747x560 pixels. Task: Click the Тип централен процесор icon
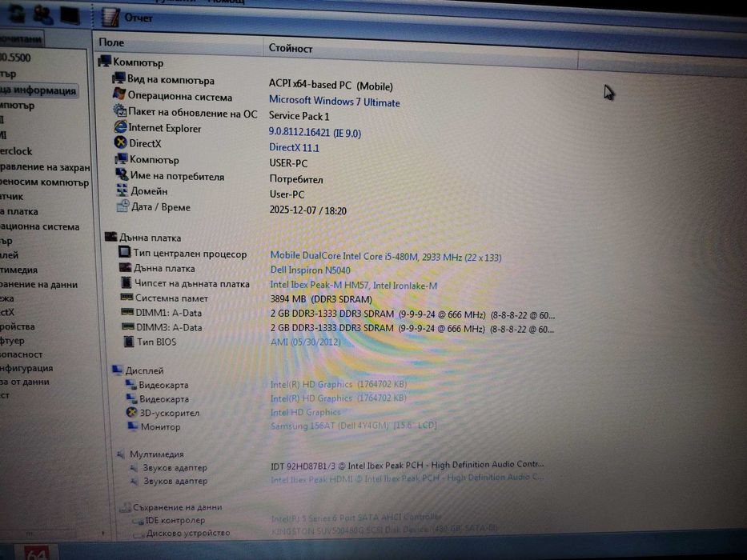[x=125, y=252]
